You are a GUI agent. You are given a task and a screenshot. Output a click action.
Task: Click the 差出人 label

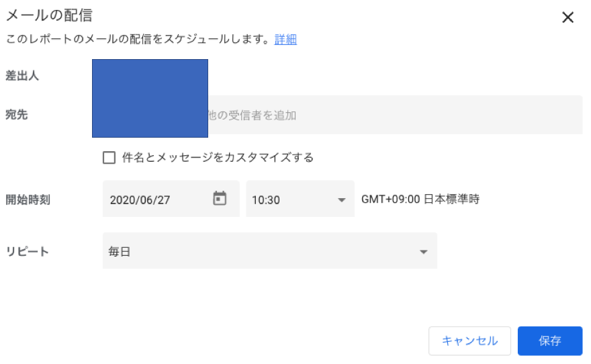pos(22,76)
